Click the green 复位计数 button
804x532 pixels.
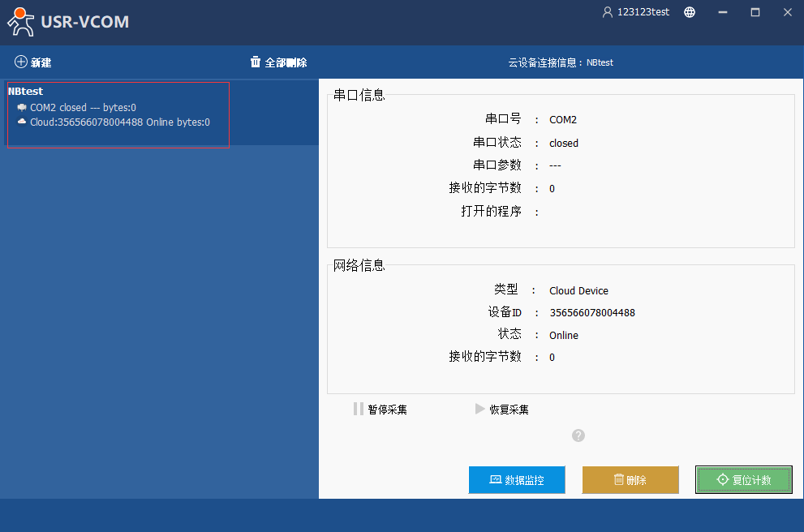click(743, 480)
